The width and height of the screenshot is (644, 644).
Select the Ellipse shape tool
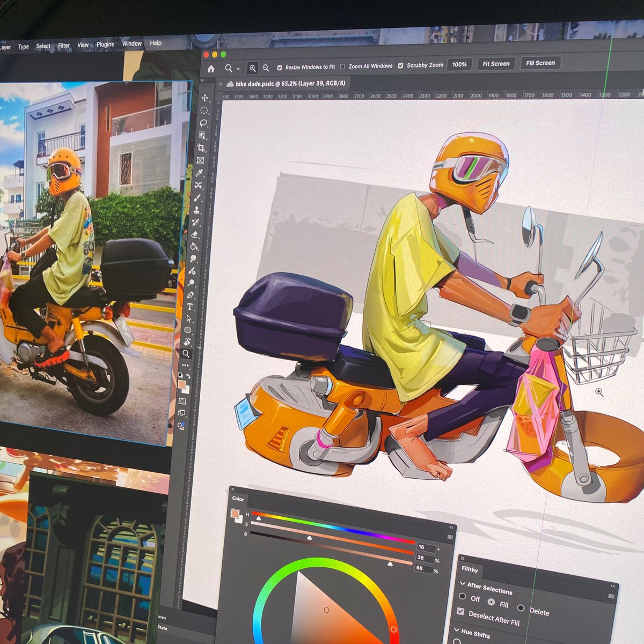pos(188,330)
